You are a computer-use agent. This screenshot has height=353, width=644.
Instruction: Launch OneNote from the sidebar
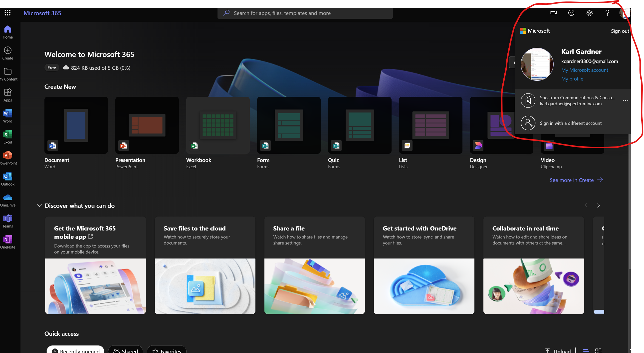coord(8,242)
